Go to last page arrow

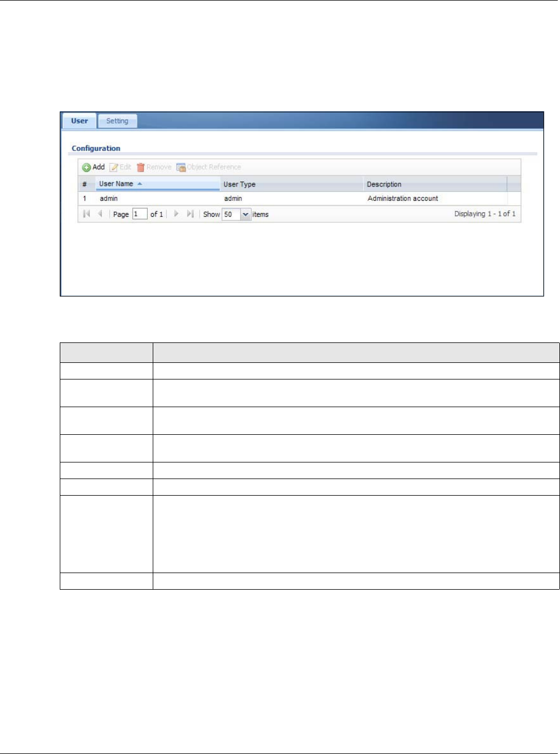190,214
